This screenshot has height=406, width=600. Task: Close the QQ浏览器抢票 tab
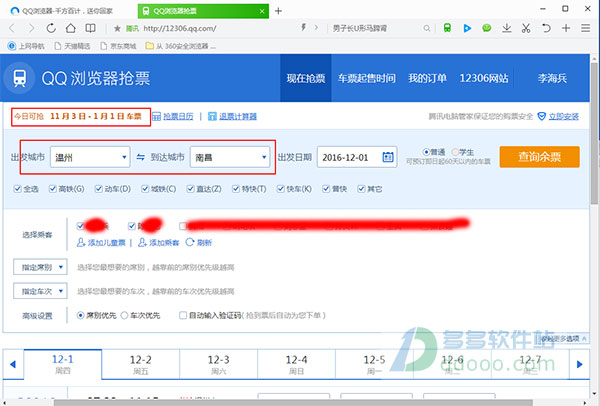[262, 11]
